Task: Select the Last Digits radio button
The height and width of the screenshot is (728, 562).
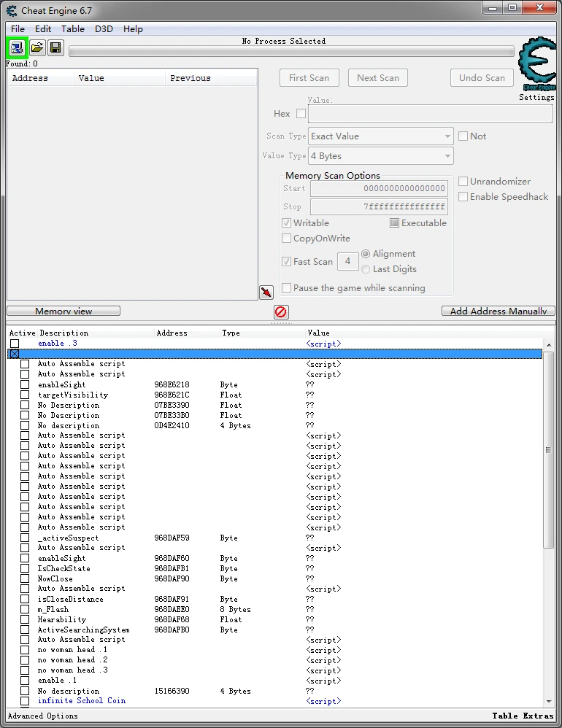Action: (x=366, y=269)
